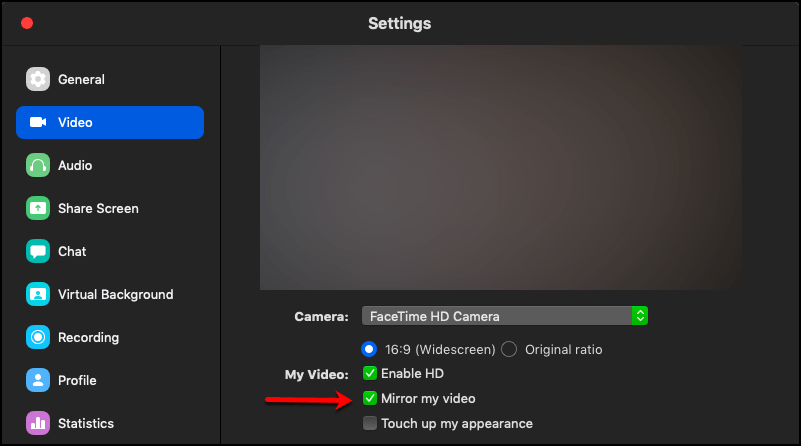Open General settings gear icon
801x446 pixels.
38,79
